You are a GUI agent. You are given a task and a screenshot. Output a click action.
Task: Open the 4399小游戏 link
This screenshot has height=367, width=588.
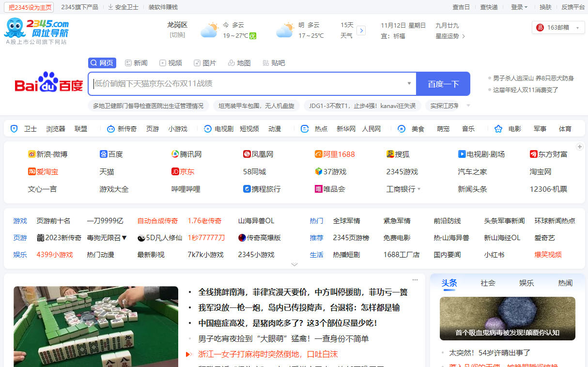(x=55, y=254)
